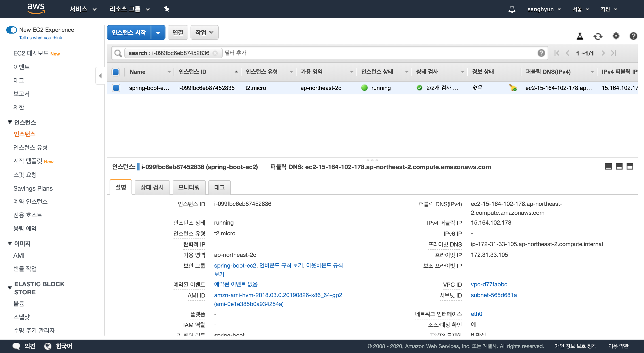Maximize the instance details pane
644x353 pixels.
[629, 167]
